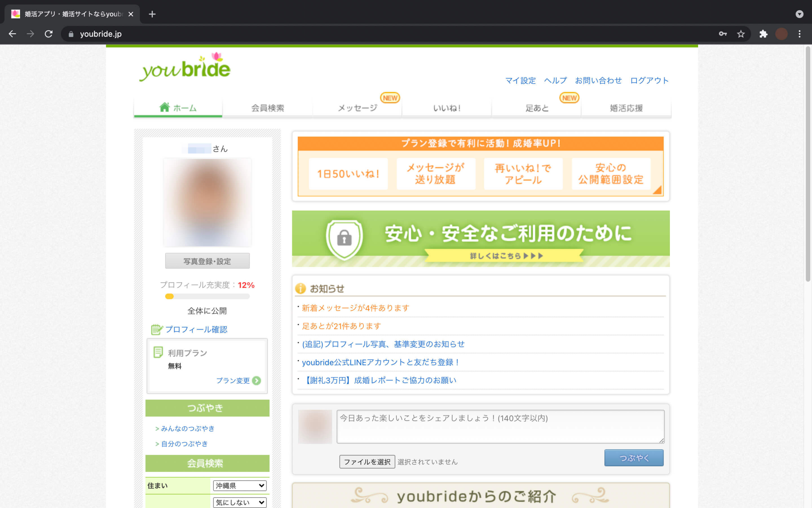Click the 利用プラン document icon

[x=158, y=352]
